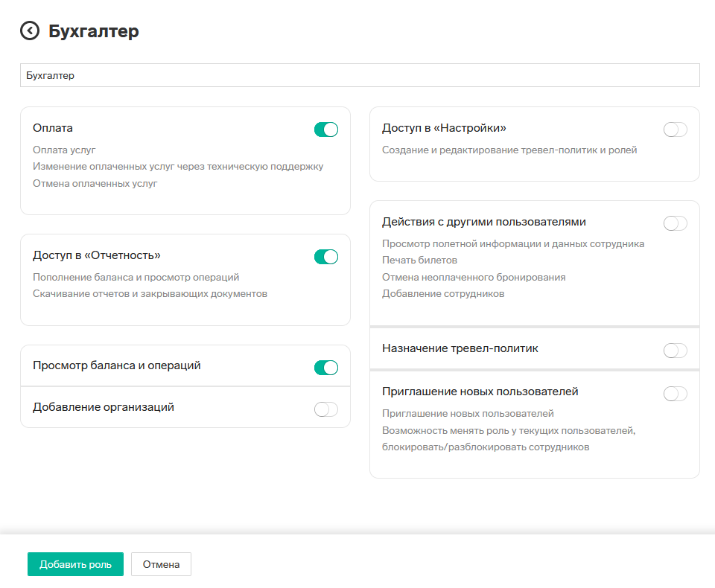715x588 pixels.
Task: Focus the role name field containing Бухгалтер
Action: coord(360,75)
